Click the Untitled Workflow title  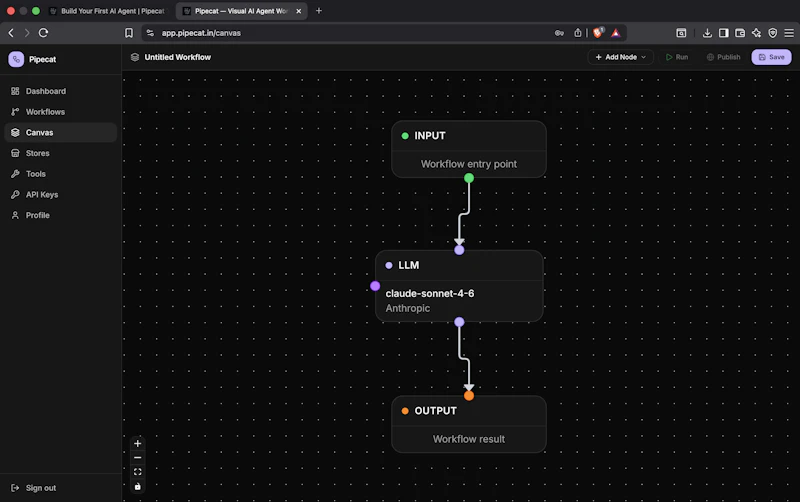[x=178, y=57]
